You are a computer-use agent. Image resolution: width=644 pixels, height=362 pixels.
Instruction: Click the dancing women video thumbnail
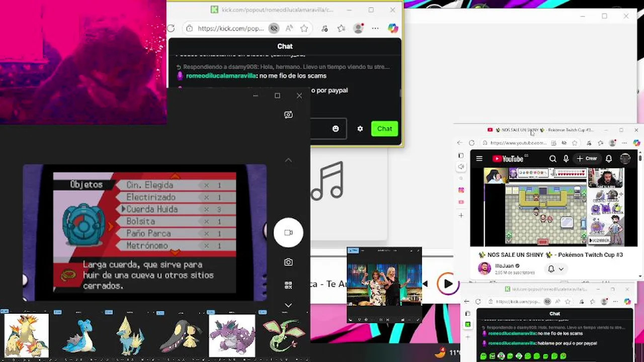click(384, 285)
